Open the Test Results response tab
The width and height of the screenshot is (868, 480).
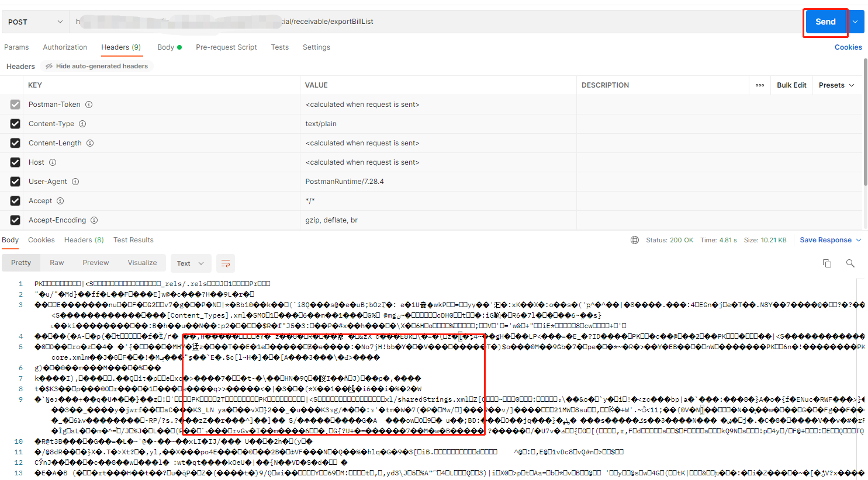[133, 239]
